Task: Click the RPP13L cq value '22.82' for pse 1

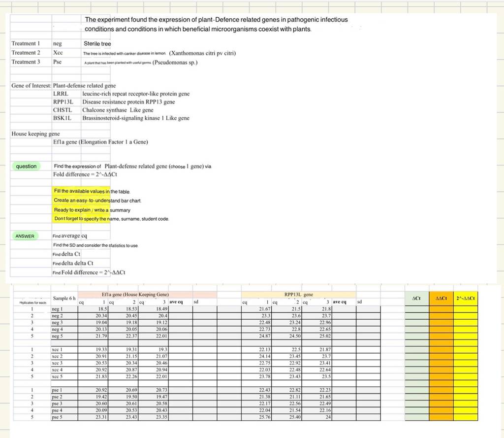Action: (287, 390)
